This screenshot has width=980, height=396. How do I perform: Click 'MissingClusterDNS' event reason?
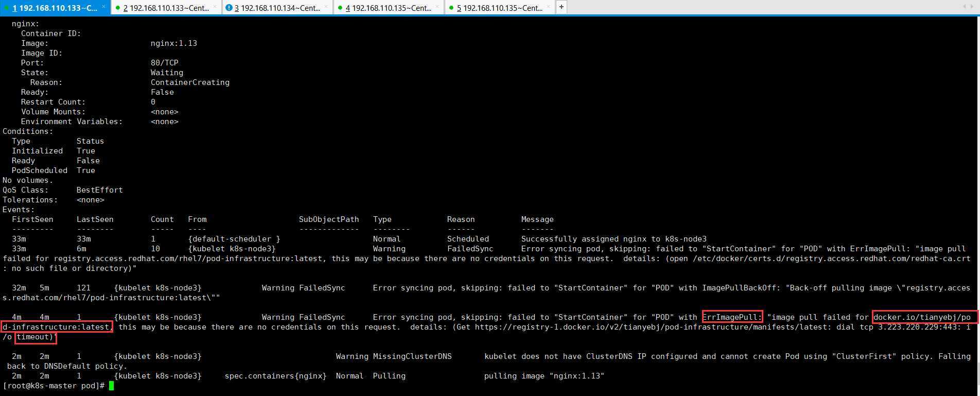pyautogui.click(x=412, y=356)
